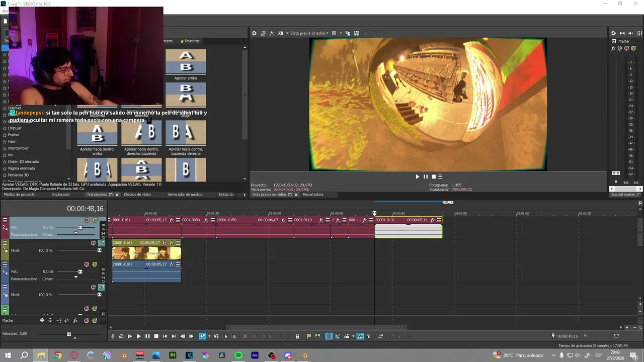
Task: Select Espiral in transitions list
Action: (13, 135)
